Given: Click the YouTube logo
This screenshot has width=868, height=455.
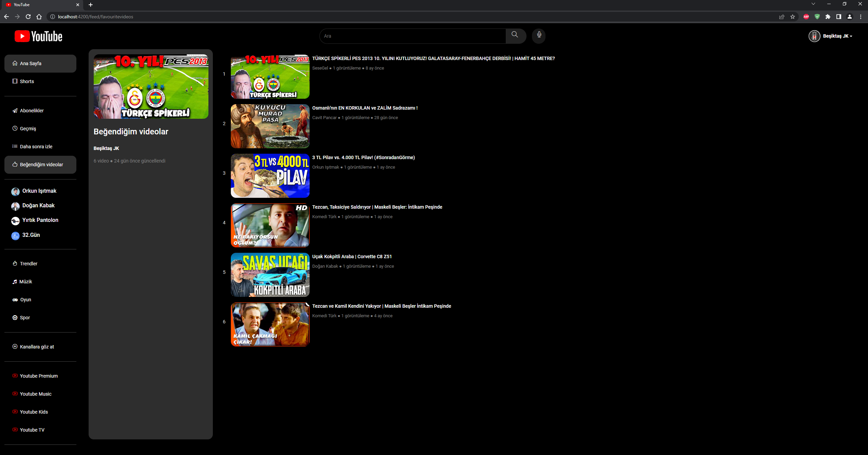Looking at the screenshot, I should click(x=38, y=36).
